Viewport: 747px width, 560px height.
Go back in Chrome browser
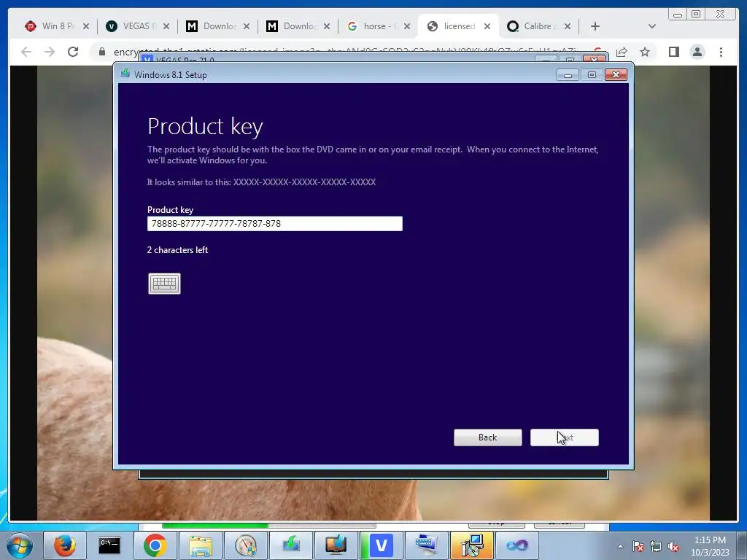[26, 52]
